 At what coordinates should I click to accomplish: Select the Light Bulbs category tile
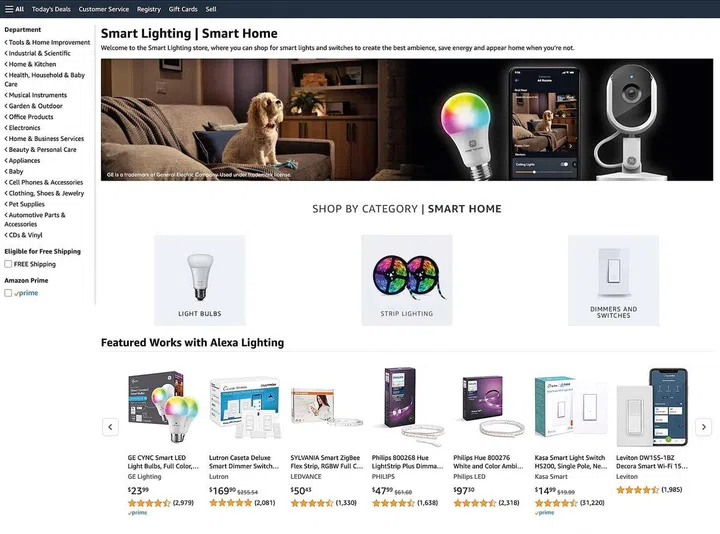(x=200, y=280)
